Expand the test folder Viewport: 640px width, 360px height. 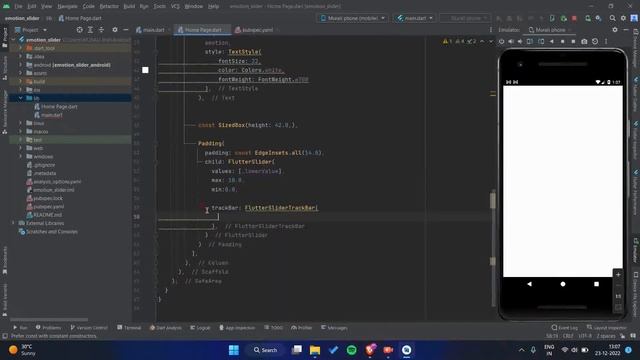[20, 140]
